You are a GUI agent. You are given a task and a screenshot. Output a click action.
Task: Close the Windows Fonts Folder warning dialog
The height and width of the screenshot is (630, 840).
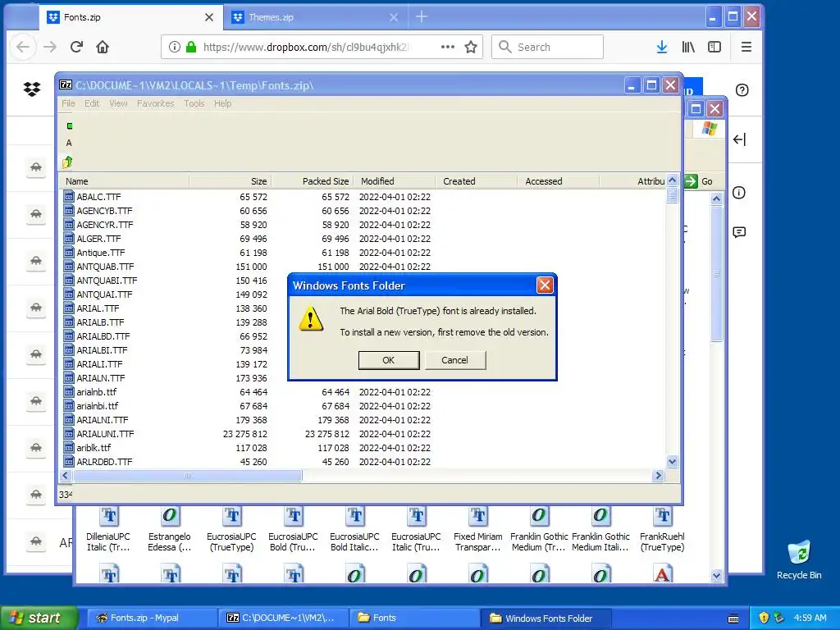[545, 285]
